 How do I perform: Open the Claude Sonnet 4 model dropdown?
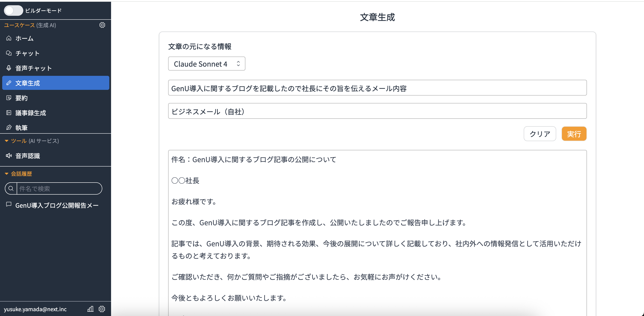click(206, 64)
